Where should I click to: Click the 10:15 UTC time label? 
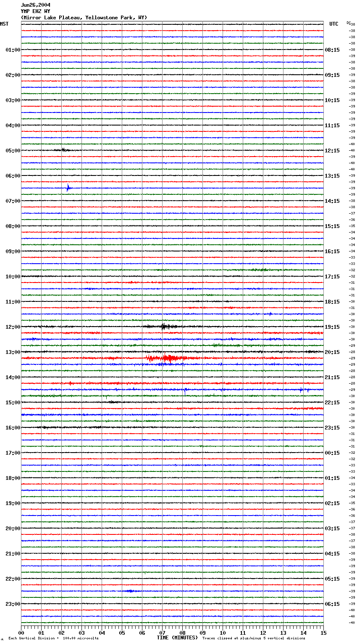tap(332, 100)
